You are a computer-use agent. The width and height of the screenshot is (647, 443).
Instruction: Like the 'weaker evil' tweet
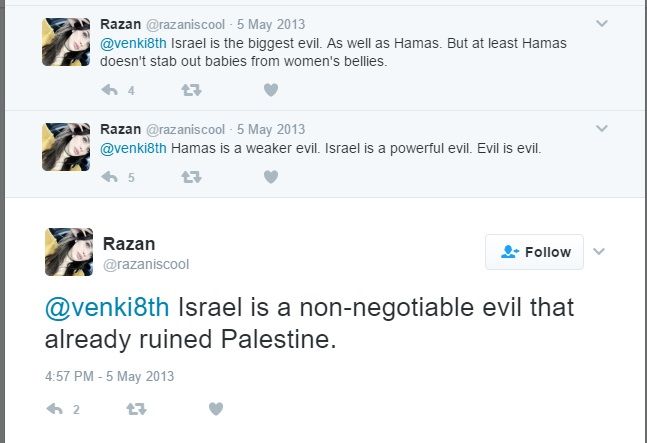point(270,177)
